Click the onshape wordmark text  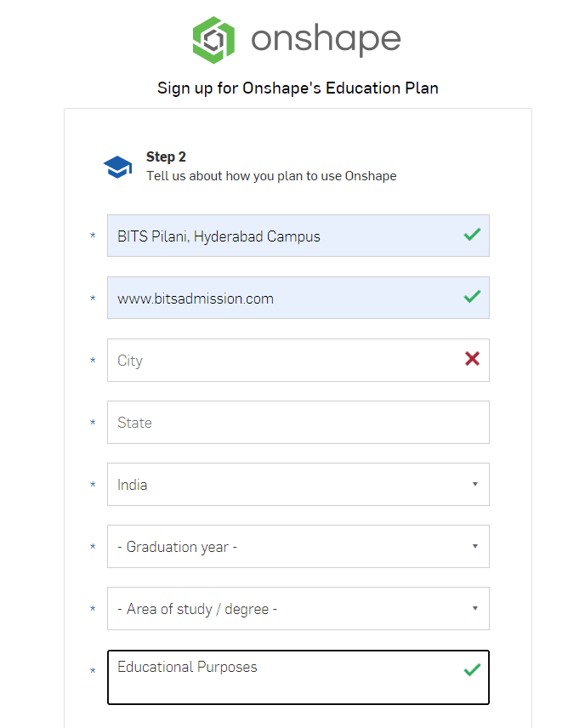point(326,40)
